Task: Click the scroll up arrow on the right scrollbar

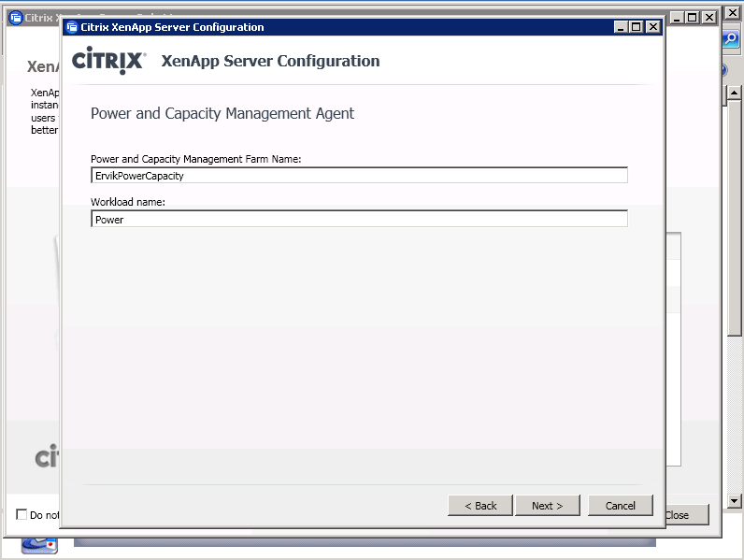Action: [734, 93]
